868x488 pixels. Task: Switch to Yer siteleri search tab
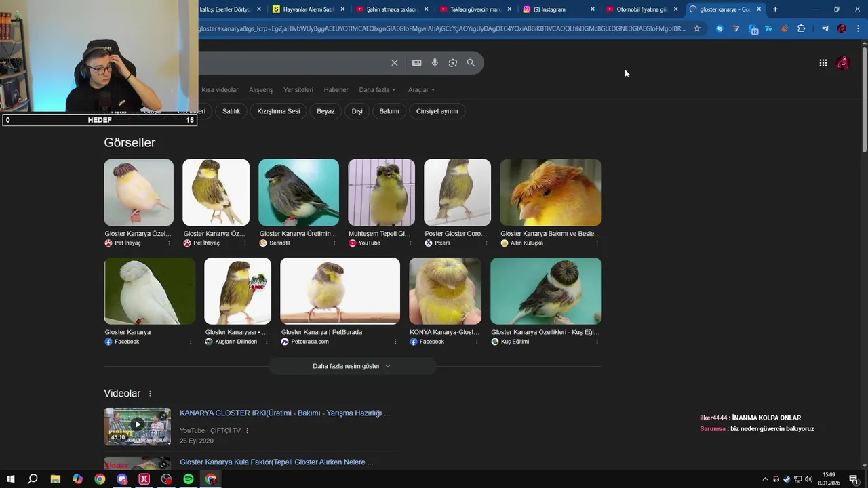coord(298,90)
